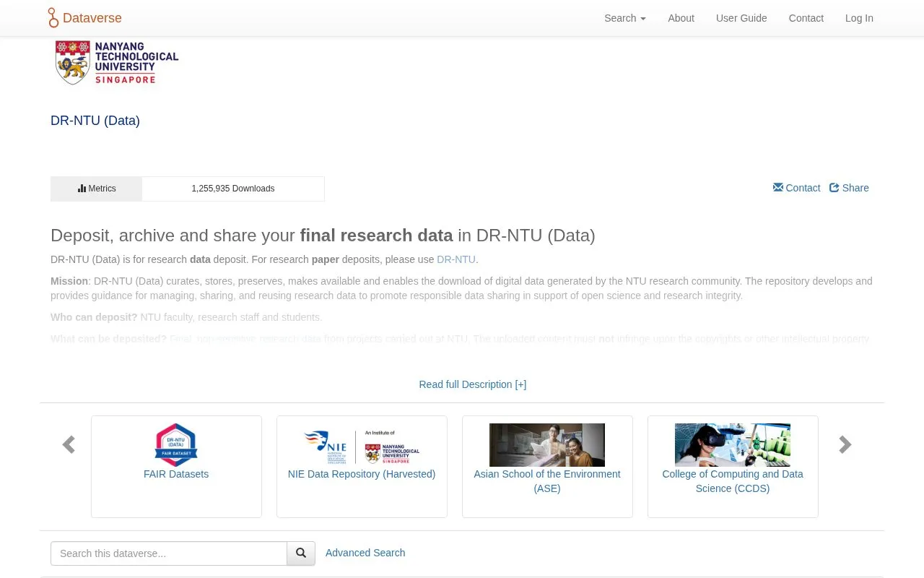Click Log In in the navbar
This screenshot has width=924, height=578.
859,18
